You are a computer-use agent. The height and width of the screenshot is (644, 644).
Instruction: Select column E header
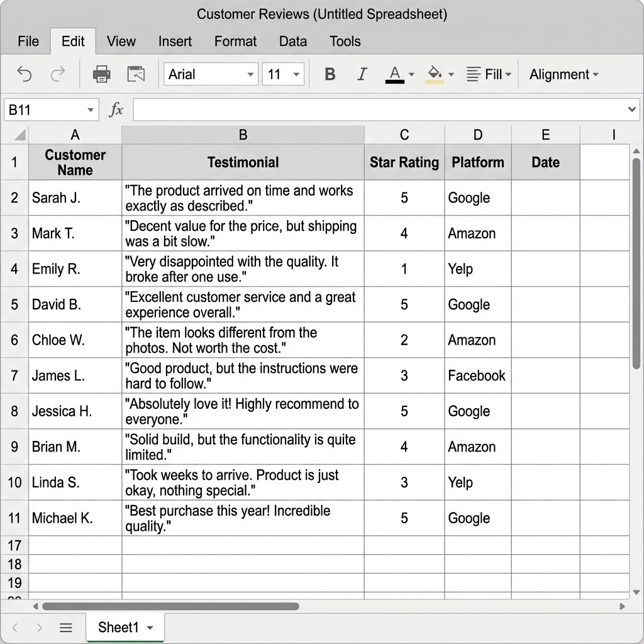tap(546, 135)
